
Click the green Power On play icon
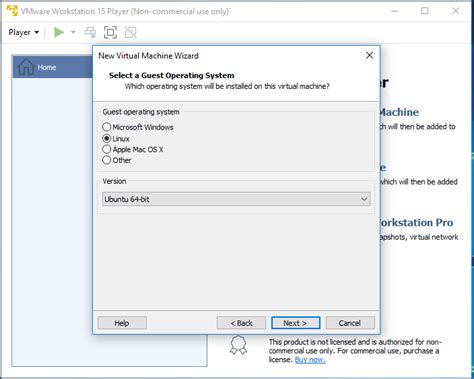point(59,32)
